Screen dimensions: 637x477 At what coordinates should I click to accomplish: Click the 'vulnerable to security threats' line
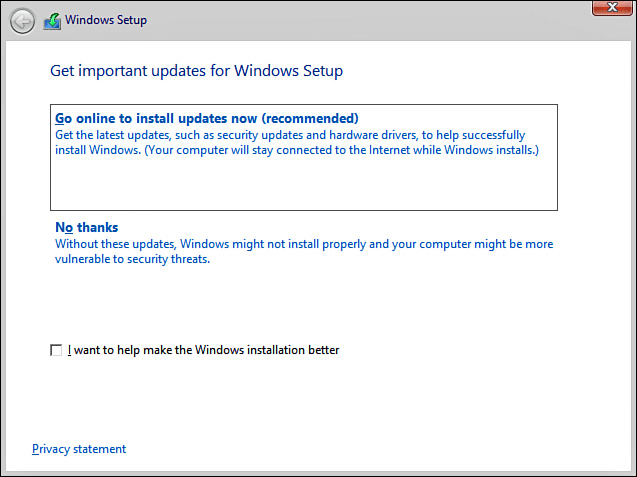[x=134, y=259]
